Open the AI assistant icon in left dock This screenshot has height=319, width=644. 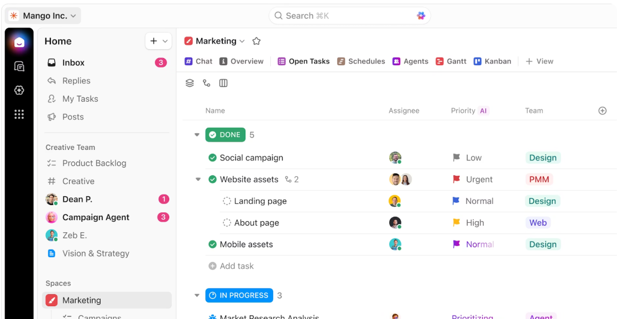click(19, 90)
